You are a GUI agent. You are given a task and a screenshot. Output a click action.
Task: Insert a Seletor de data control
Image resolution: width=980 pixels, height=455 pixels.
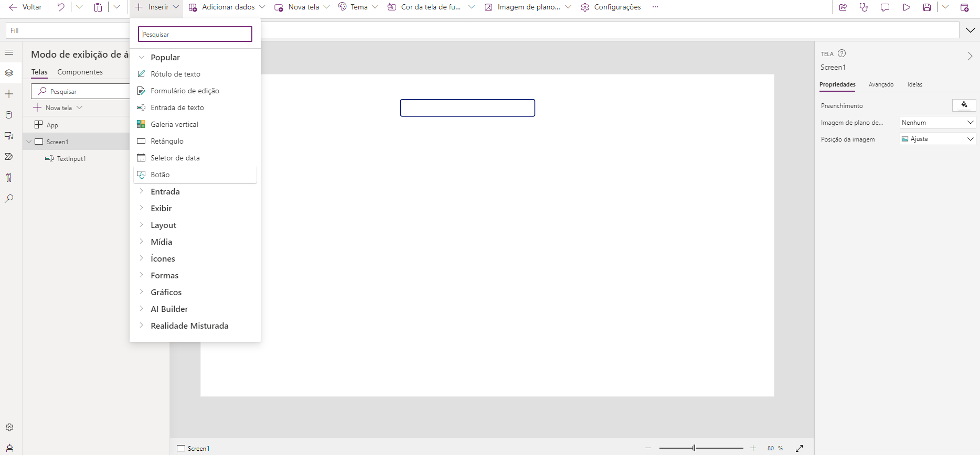click(195, 158)
